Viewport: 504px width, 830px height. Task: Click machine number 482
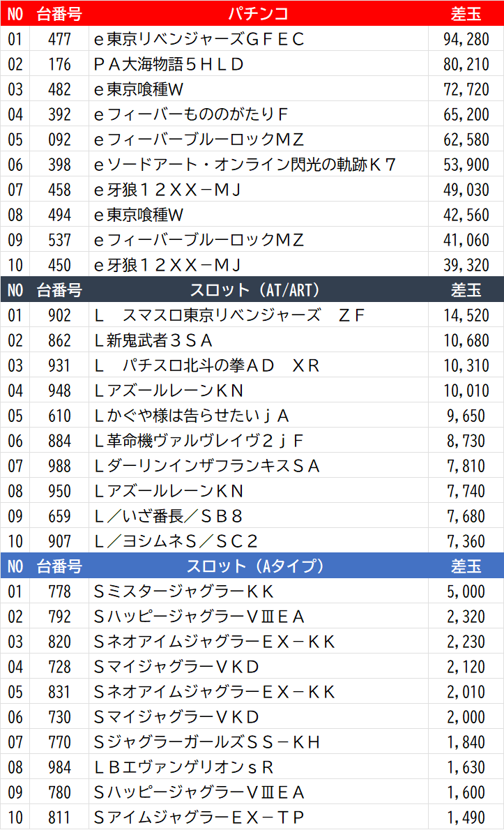click(59, 89)
